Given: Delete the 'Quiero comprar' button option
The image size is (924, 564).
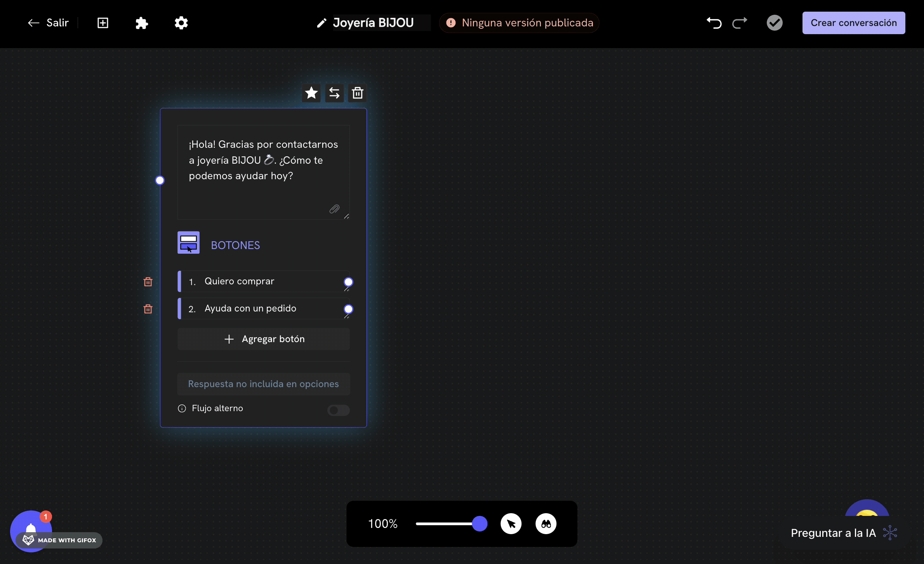Looking at the screenshot, I should [x=148, y=282].
